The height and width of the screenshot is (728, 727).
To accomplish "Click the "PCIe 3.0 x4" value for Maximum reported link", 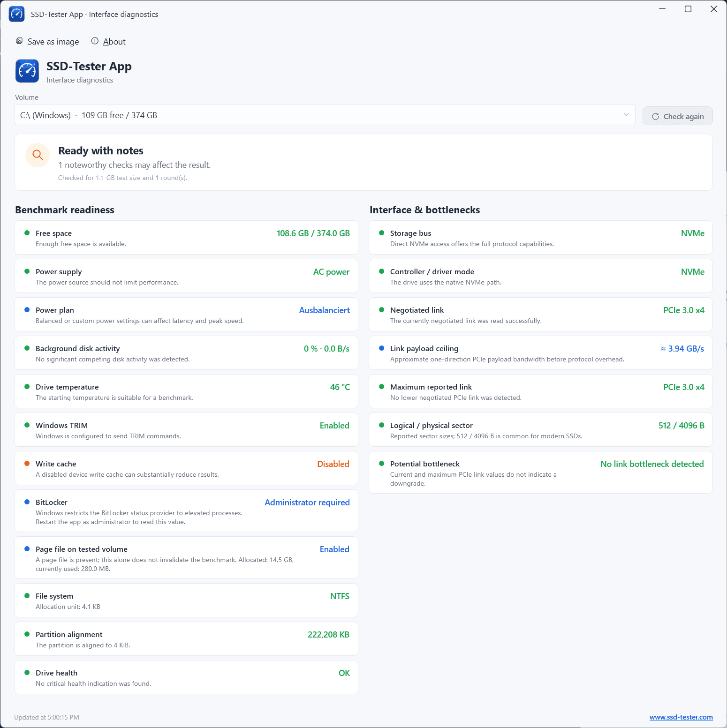I will [x=684, y=387].
